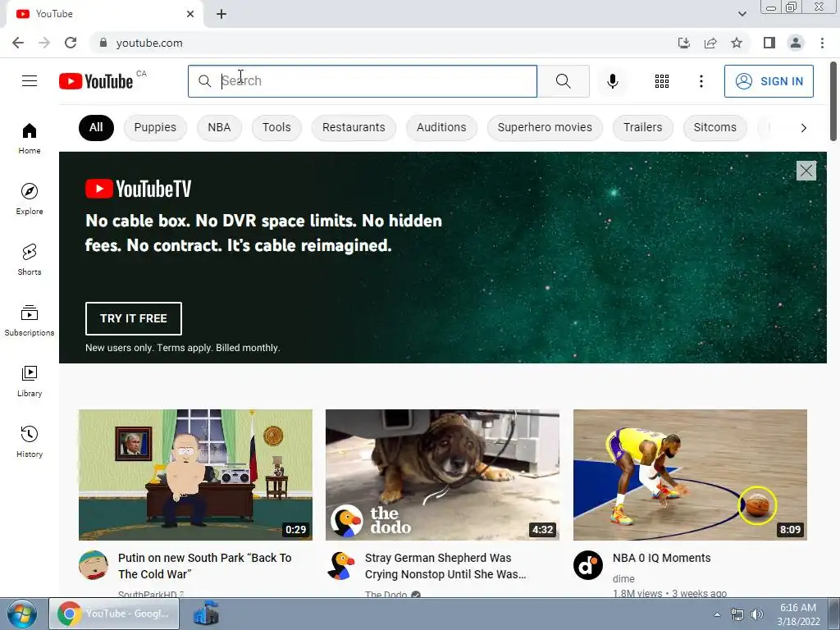Open The Dodo dog video thumbnail

[x=442, y=475]
